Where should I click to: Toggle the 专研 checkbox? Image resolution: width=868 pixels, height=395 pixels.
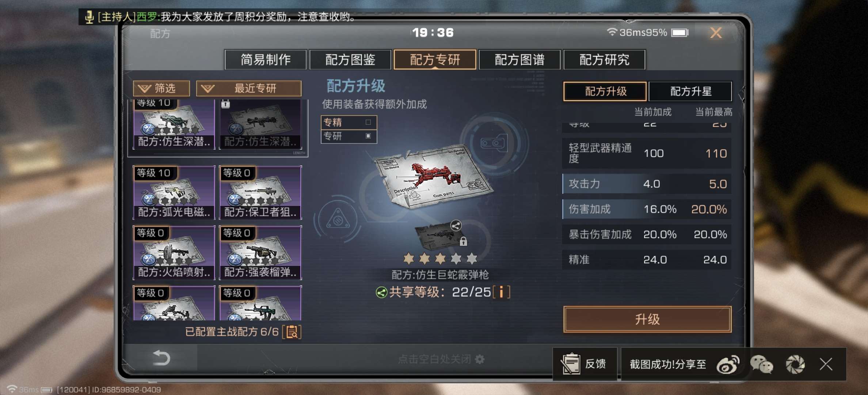tap(368, 136)
